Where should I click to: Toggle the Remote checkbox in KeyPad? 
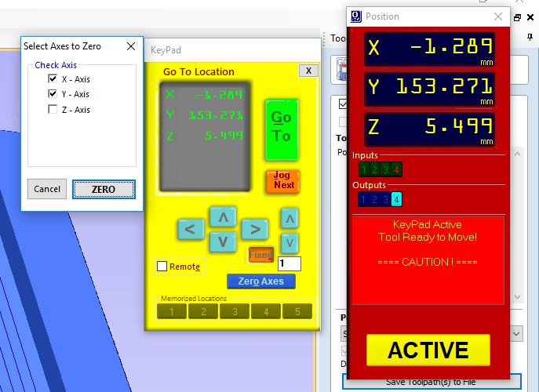[x=162, y=267]
